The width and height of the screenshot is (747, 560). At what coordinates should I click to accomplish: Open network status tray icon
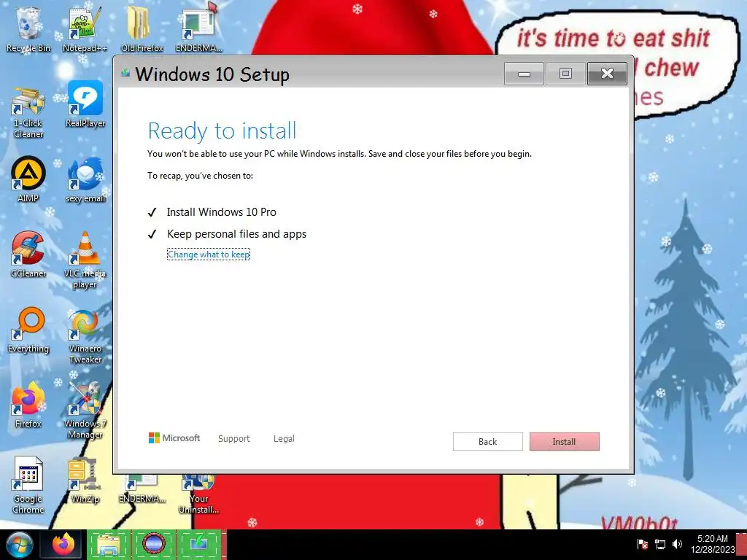click(659, 544)
